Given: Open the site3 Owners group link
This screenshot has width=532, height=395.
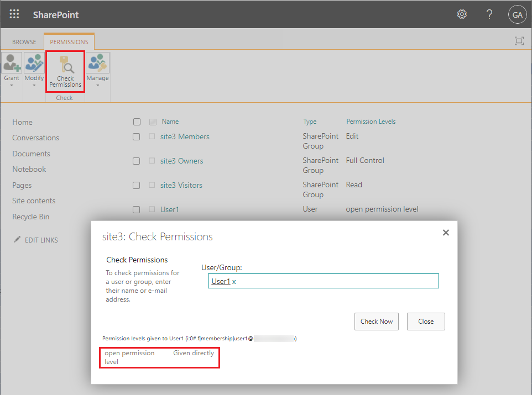Looking at the screenshot, I should tap(182, 161).
